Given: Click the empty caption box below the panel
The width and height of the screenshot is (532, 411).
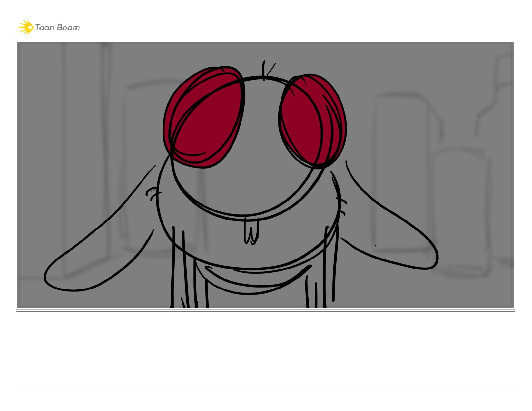Looking at the screenshot, I should click(265, 349).
